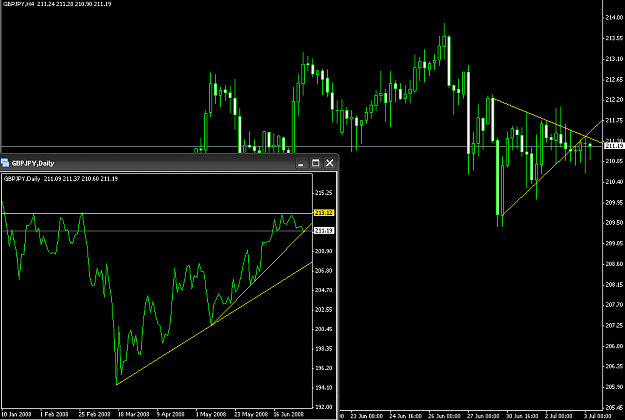Click the 215.25 label on Daily price axis
The width and height of the screenshot is (625, 420).
(323, 193)
